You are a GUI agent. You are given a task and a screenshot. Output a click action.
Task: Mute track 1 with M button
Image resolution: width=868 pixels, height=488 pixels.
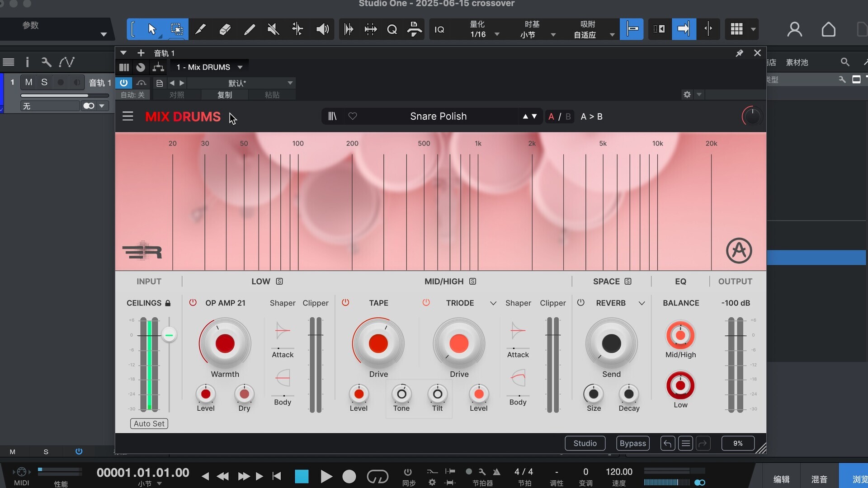tap(28, 82)
